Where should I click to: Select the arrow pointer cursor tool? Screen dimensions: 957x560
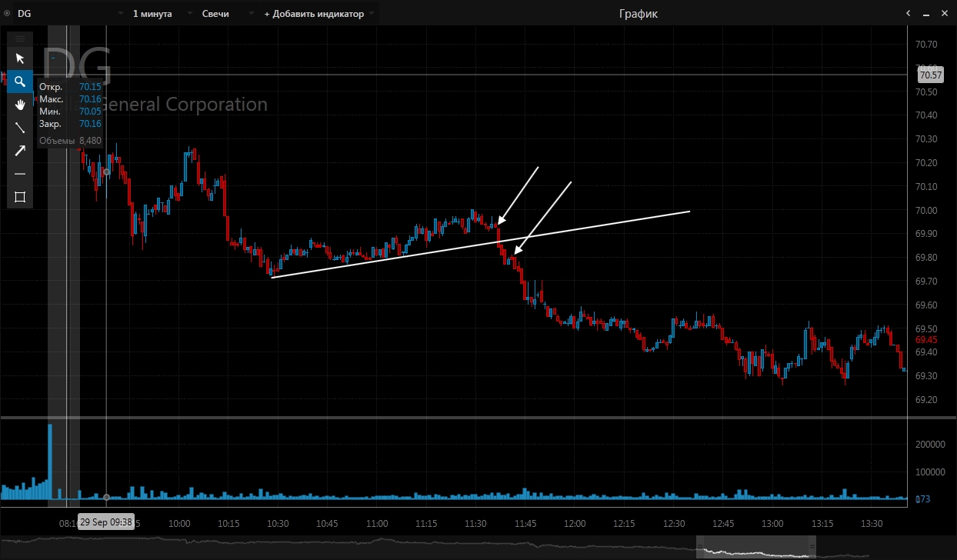pyautogui.click(x=20, y=58)
